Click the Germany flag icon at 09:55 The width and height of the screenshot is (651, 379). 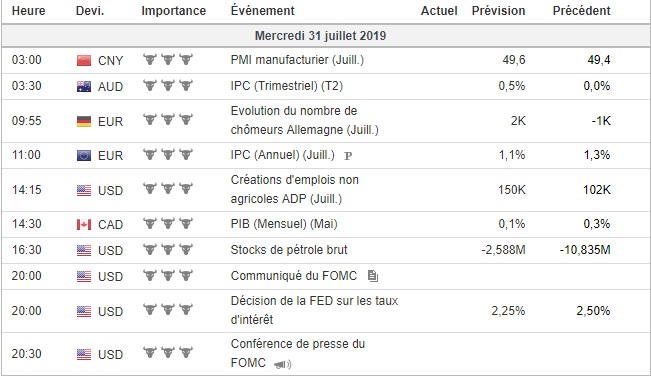[x=84, y=121]
